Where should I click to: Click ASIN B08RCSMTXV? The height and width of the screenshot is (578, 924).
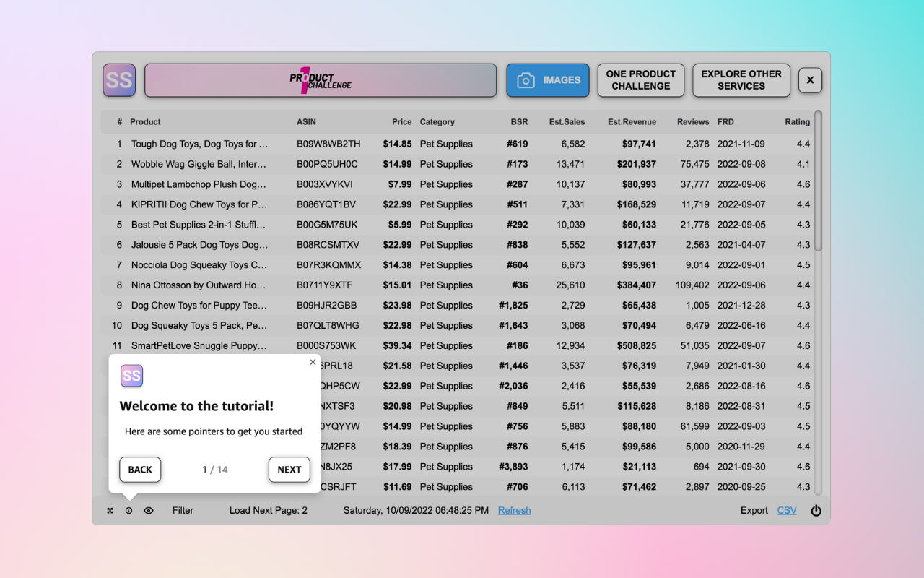point(328,246)
